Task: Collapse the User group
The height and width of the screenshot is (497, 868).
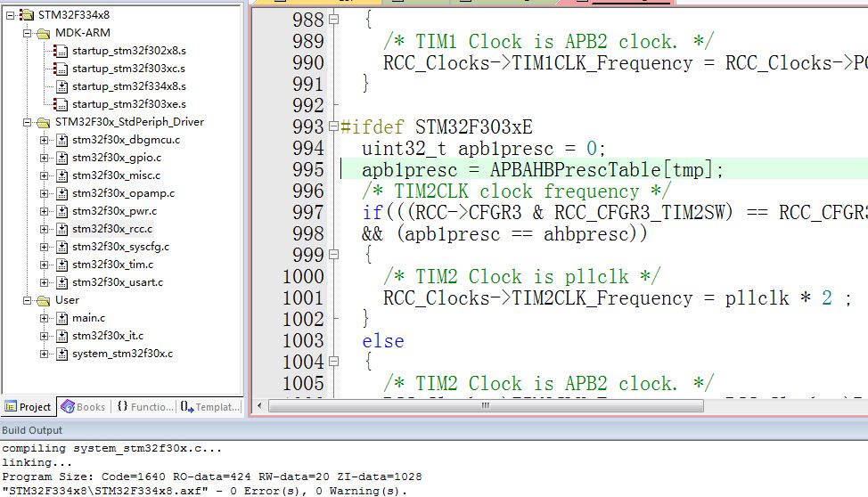Action: tap(27, 300)
